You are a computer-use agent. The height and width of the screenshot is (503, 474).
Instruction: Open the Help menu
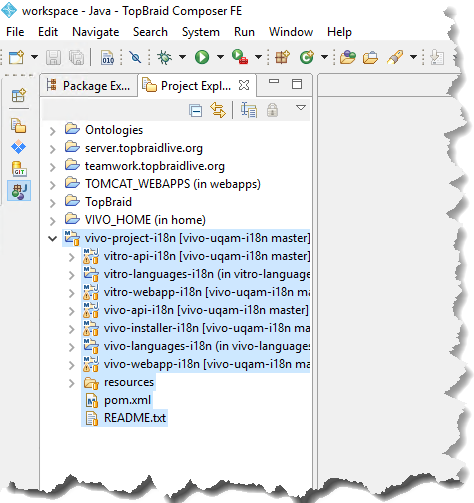click(x=339, y=32)
